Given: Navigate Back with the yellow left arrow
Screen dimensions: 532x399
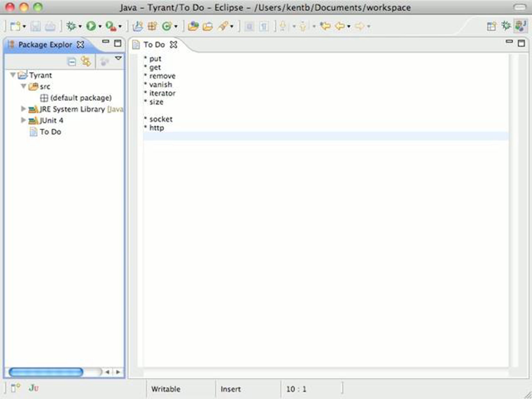Looking at the screenshot, I should point(340,26).
